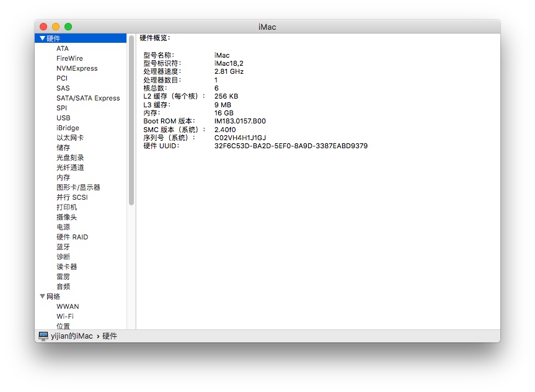535x392 pixels.
Task: Select 硬件 RAID in the sidebar
Action: click(72, 237)
